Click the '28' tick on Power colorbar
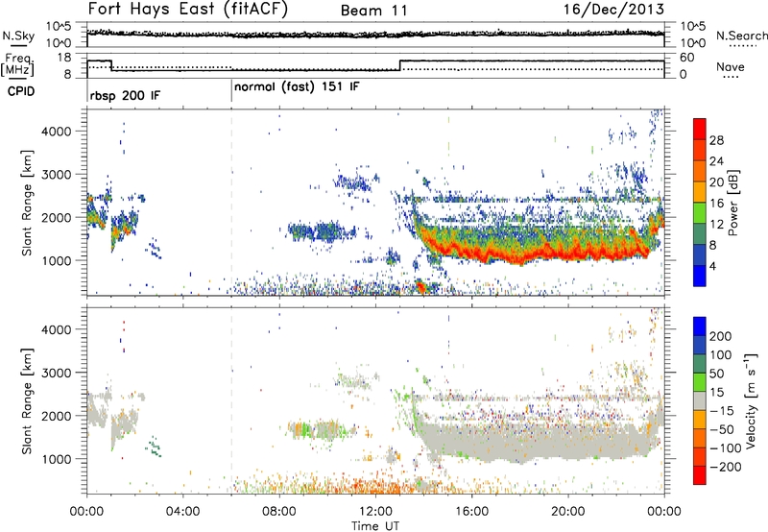 point(716,140)
